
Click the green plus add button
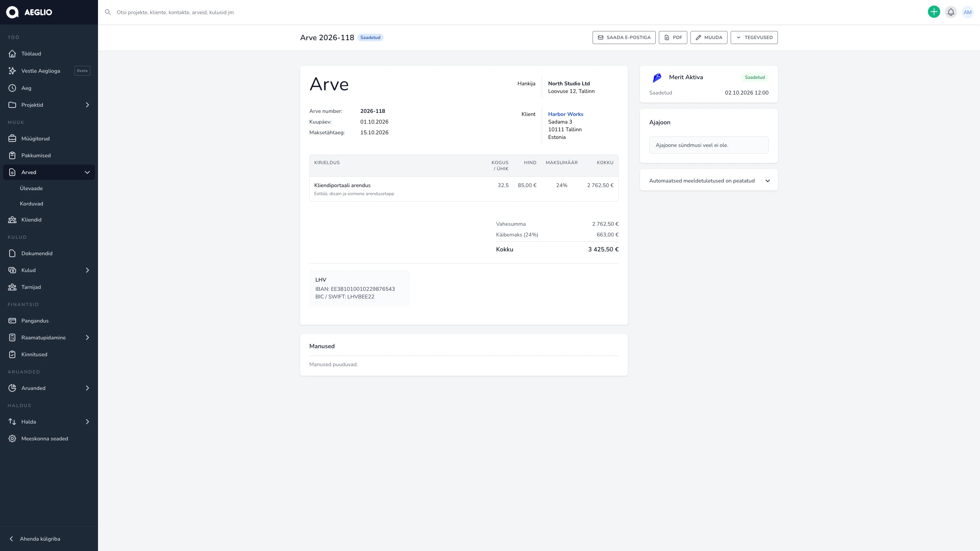[x=934, y=12]
